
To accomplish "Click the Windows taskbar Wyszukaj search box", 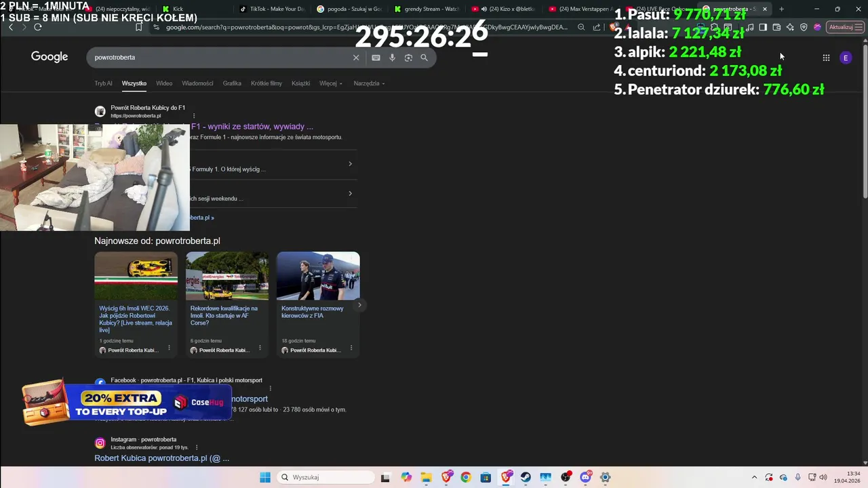I will click(x=326, y=477).
